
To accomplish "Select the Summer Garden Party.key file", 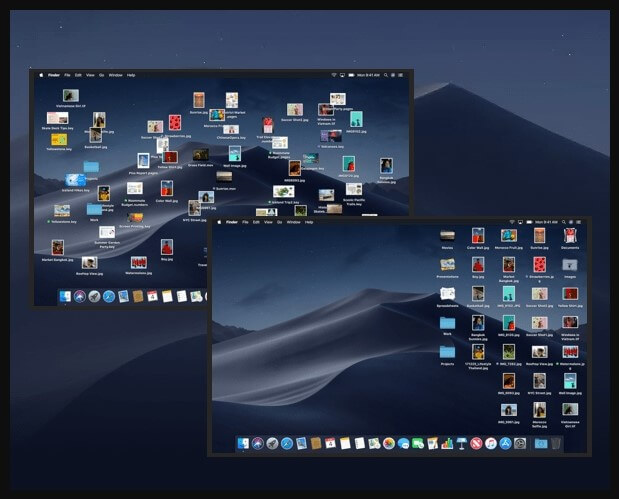I will [108, 234].
